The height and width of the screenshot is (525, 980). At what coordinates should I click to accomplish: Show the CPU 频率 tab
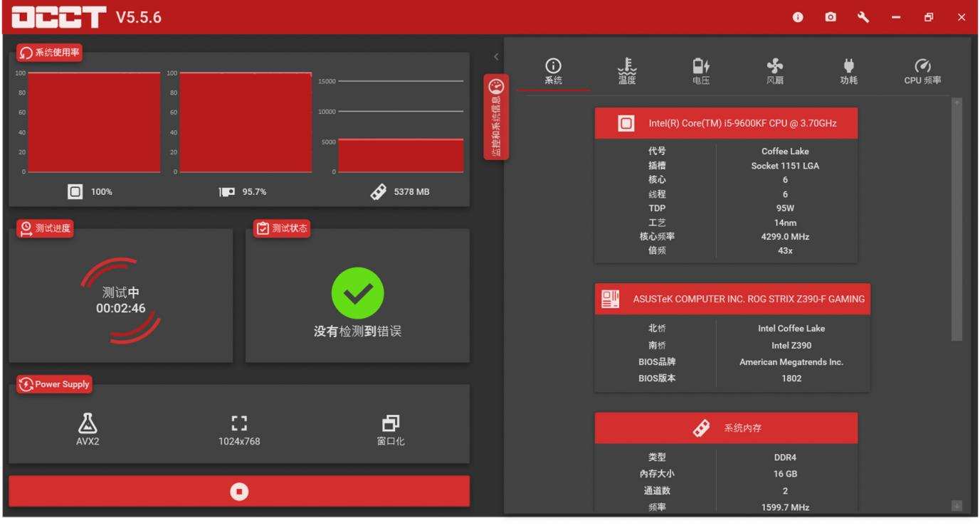922,72
